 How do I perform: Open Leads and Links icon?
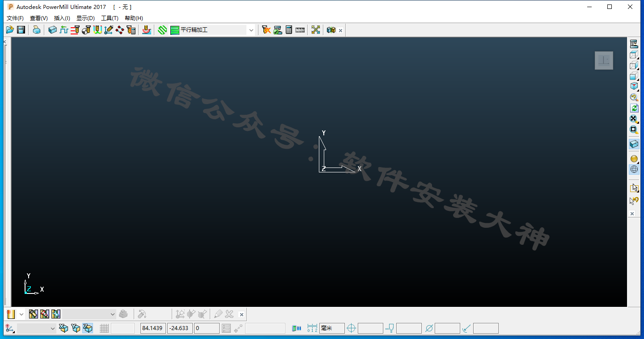point(97,30)
